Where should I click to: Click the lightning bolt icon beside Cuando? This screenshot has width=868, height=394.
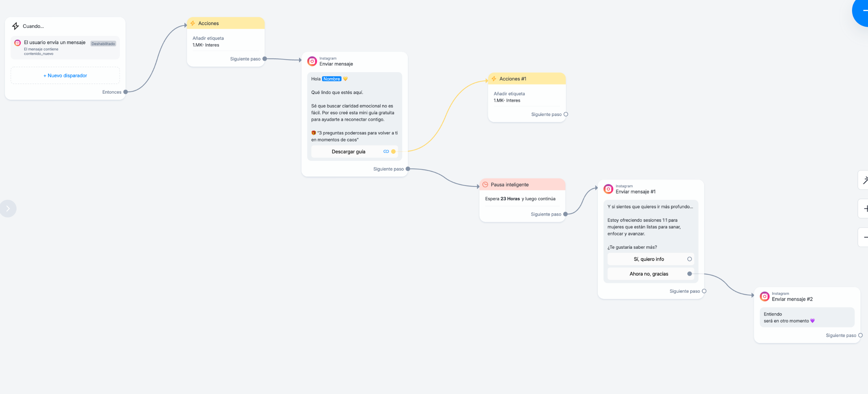[16, 26]
